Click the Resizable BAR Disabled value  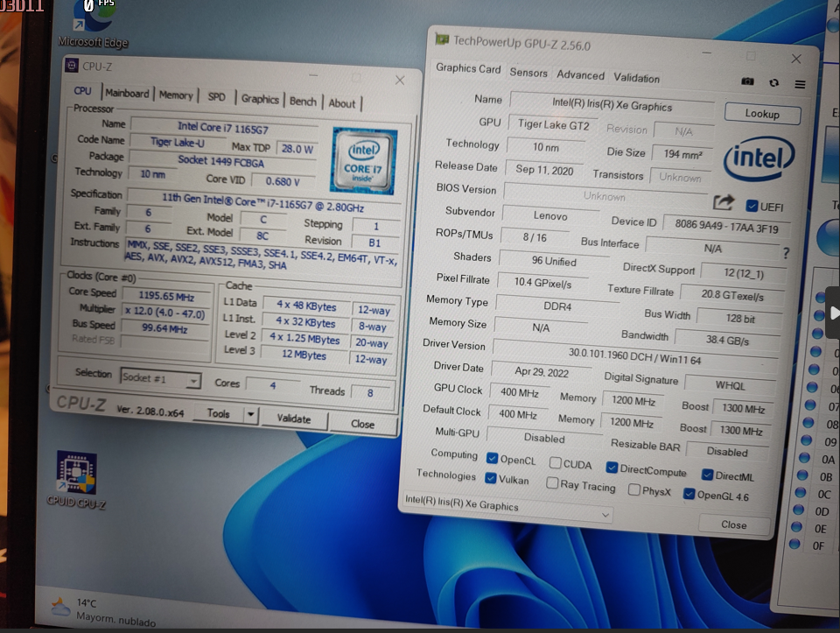click(727, 451)
